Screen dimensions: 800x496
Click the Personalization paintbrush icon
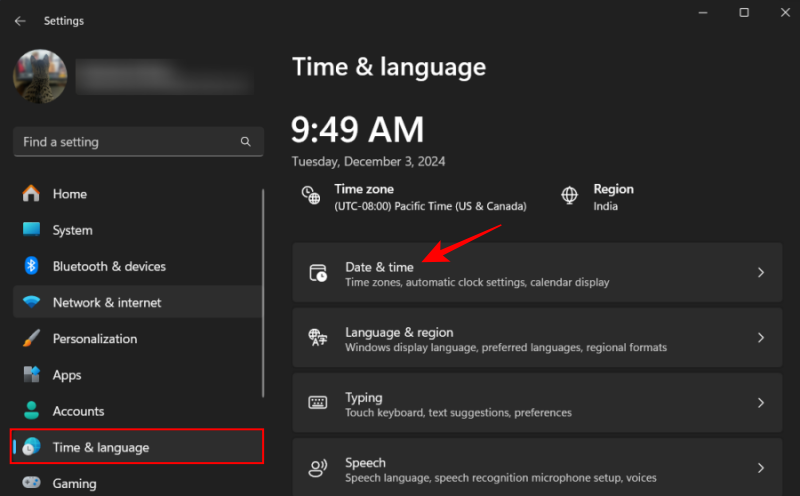pyautogui.click(x=31, y=339)
